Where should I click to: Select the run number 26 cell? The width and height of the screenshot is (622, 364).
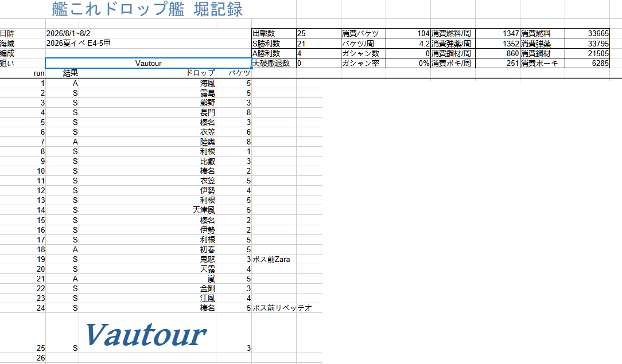(22, 358)
